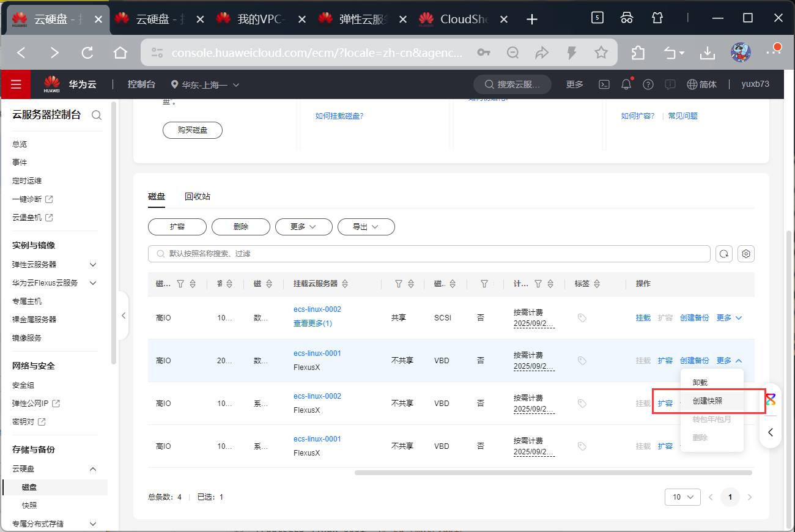Image resolution: width=795 pixels, height=532 pixels.
Task: Click page number 1 in pagination
Action: (730, 497)
